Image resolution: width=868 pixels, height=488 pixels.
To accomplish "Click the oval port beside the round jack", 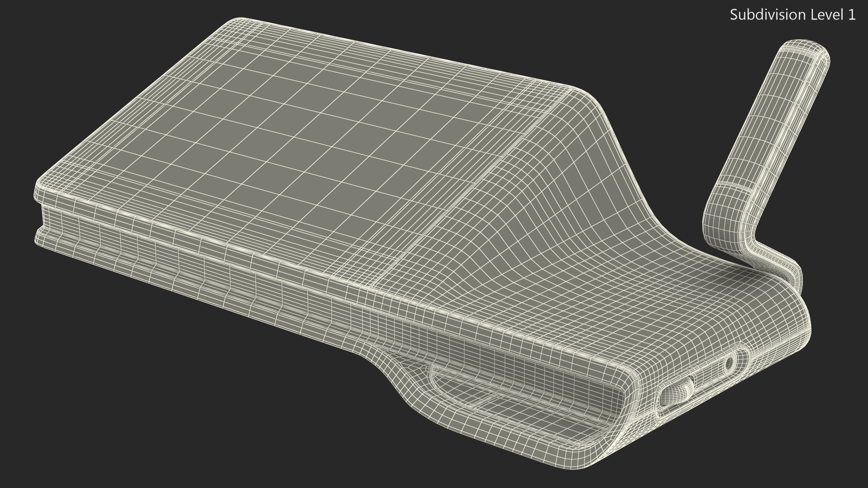I will (677, 393).
